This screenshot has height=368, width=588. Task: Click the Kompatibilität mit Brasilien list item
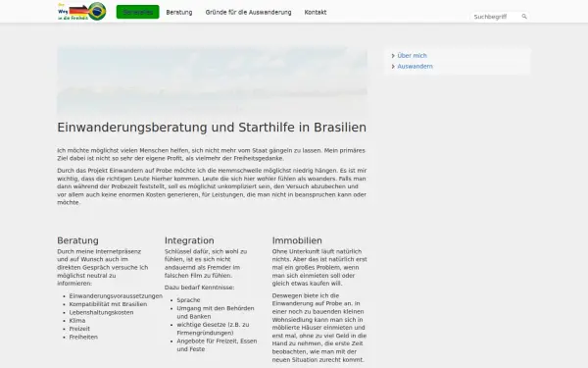pyautogui.click(x=108, y=304)
